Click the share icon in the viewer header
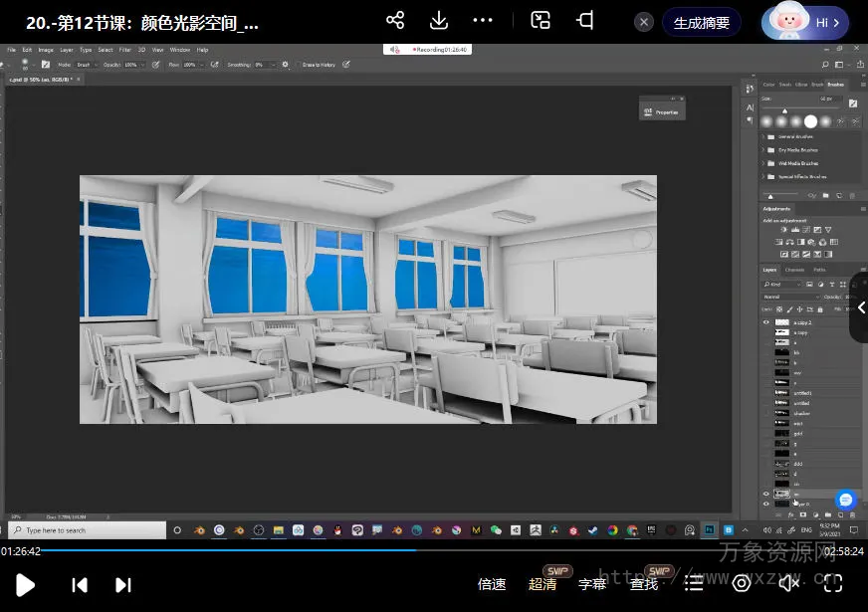Image resolution: width=868 pixels, height=612 pixels. point(395,21)
